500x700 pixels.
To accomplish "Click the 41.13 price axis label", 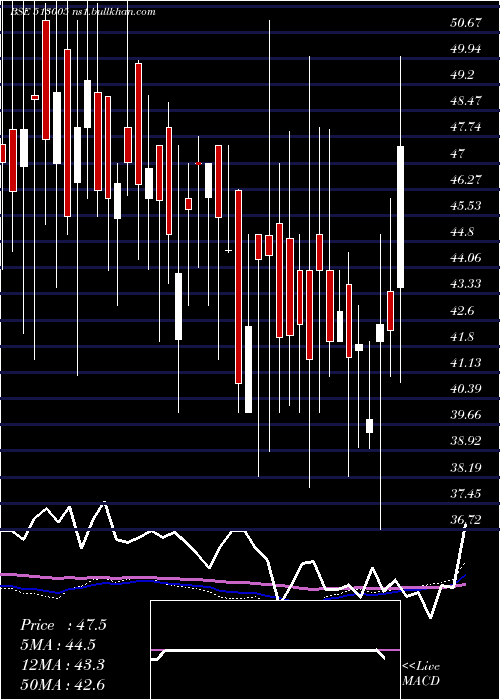I will click(466, 362).
